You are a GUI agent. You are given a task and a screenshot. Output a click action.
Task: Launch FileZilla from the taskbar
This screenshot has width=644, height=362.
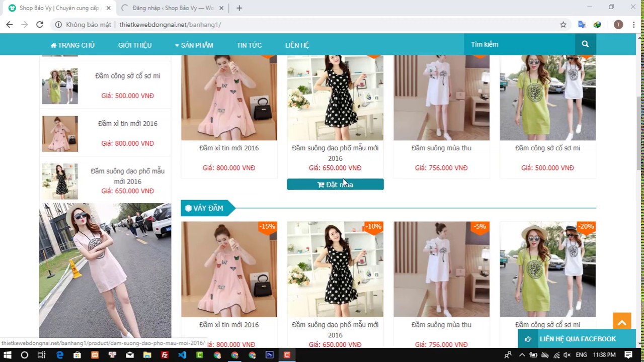[x=165, y=355]
